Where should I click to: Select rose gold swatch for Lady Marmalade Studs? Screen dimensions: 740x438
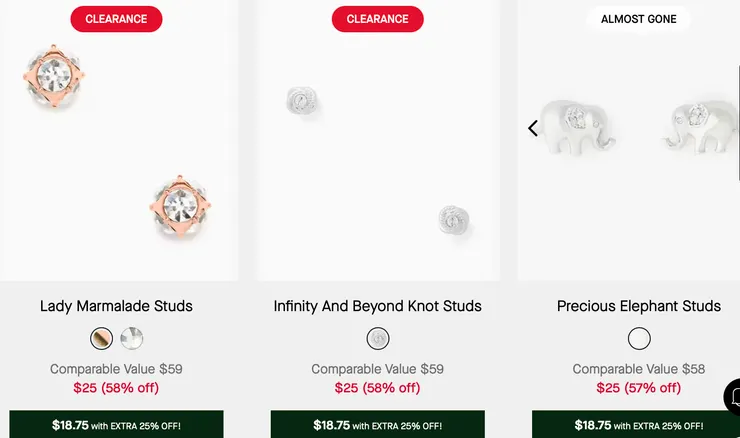[x=101, y=338]
